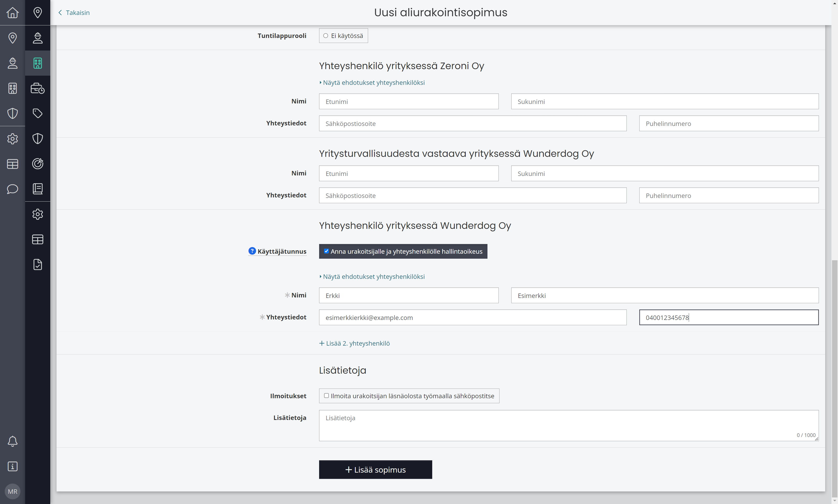Open the location pin icon below the home icon
Image resolution: width=838 pixels, height=504 pixels.
[x=13, y=38]
